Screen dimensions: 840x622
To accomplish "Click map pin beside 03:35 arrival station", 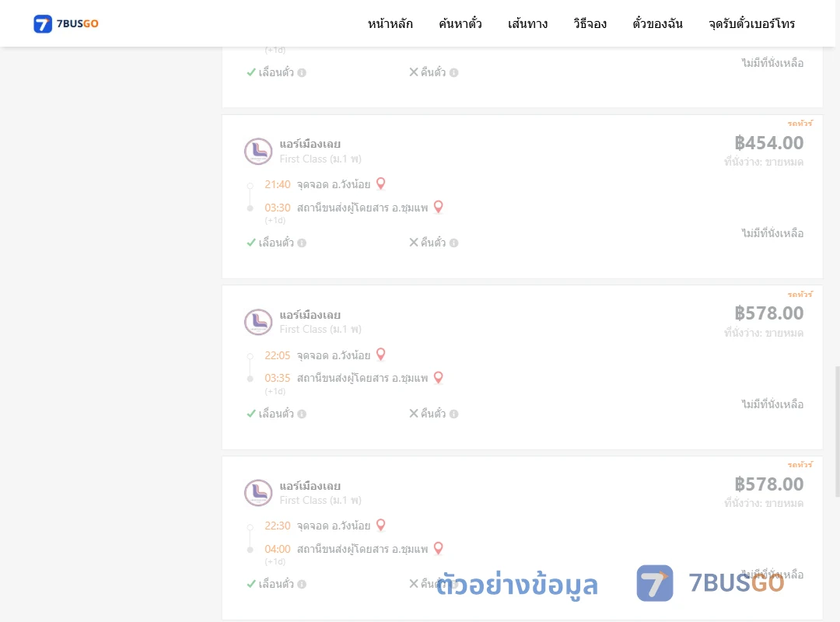I will coord(438,378).
